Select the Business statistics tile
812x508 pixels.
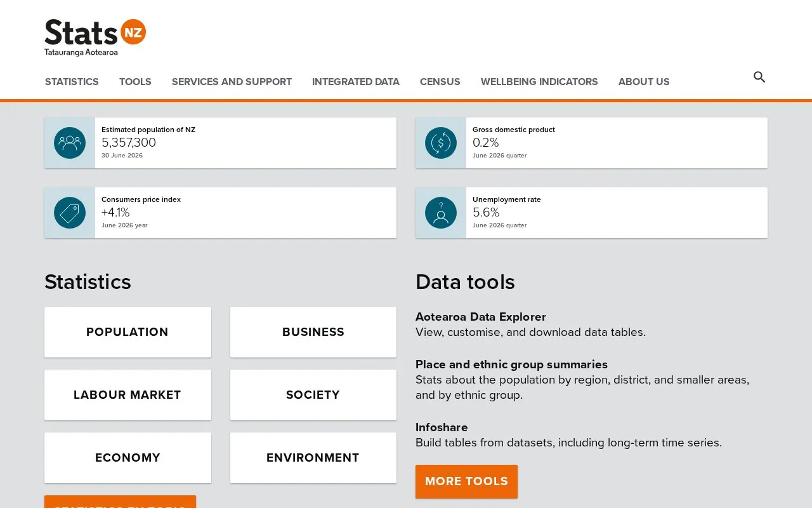tap(313, 332)
